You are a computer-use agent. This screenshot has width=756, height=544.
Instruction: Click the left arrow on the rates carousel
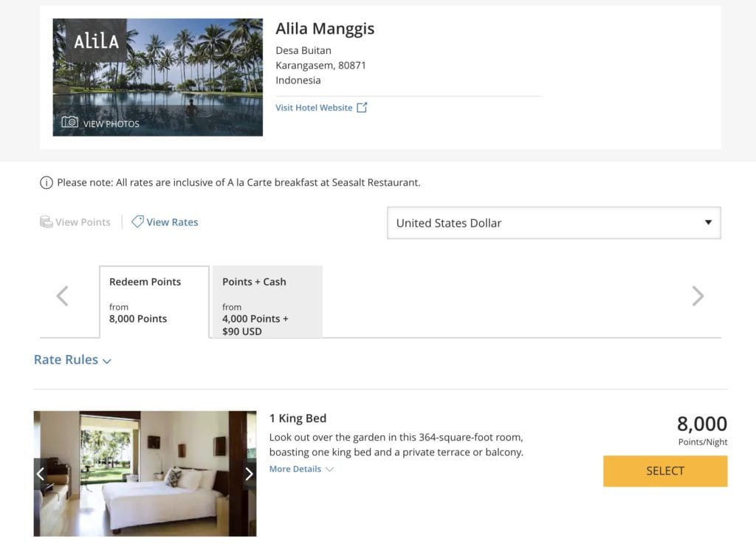[x=62, y=295]
